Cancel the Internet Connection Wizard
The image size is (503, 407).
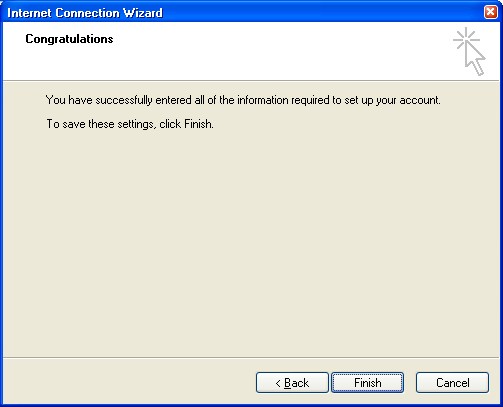(x=452, y=383)
